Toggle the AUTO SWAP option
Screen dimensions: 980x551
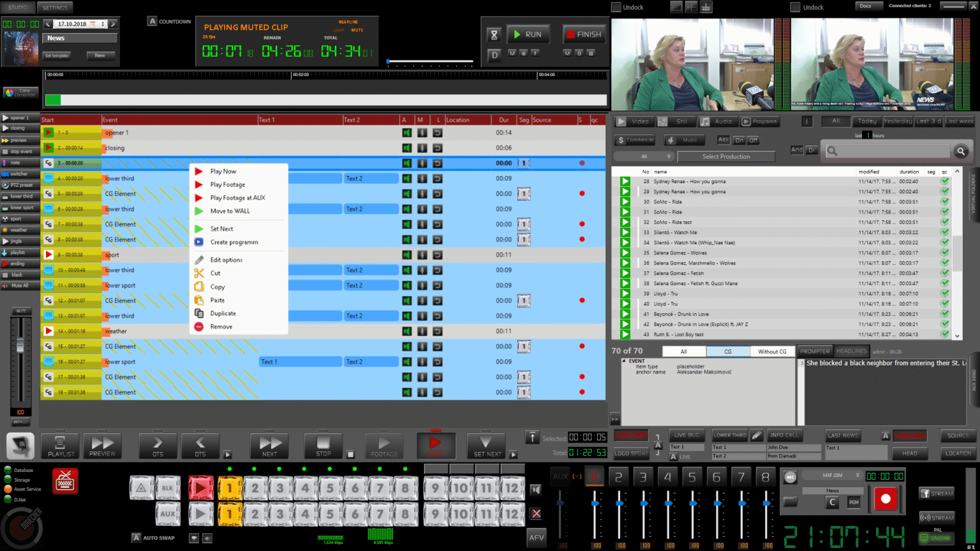[136, 538]
